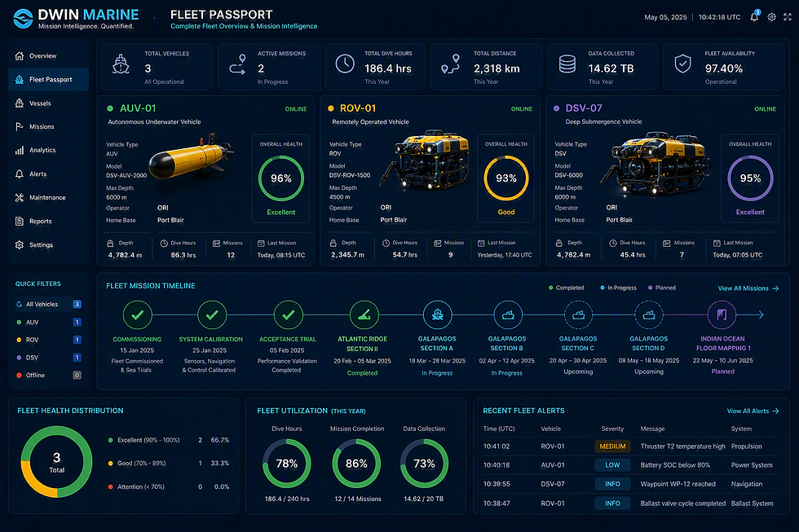
Task: Click the ROV-01 93% health gauge
Action: tap(506, 178)
